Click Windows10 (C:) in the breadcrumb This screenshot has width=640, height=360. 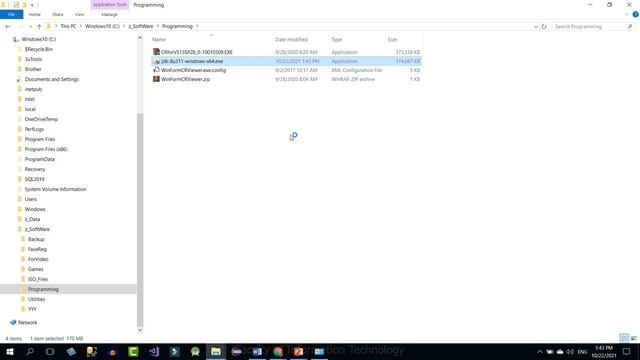tap(102, 26)
